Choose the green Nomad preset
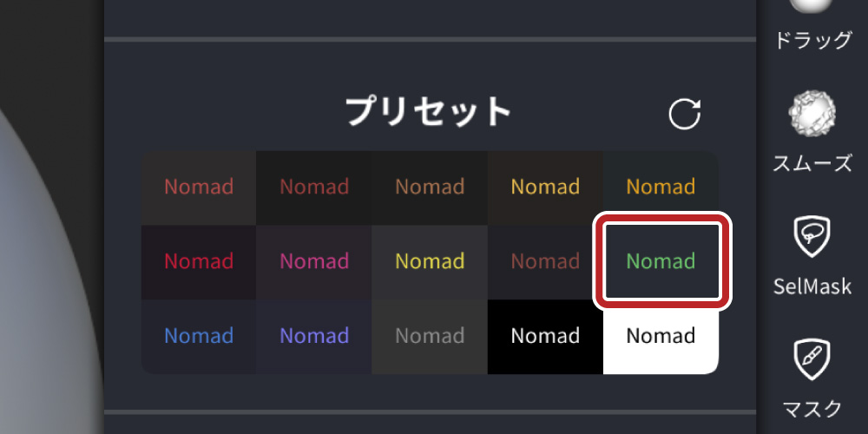The image size is (868, 434). click(x=661, y=261)
